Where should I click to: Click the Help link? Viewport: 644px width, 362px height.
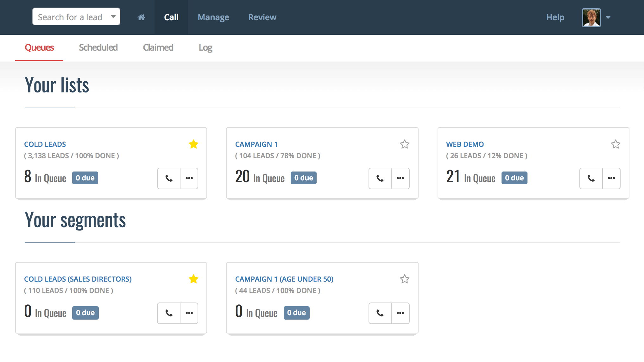[x=555, y=17]
